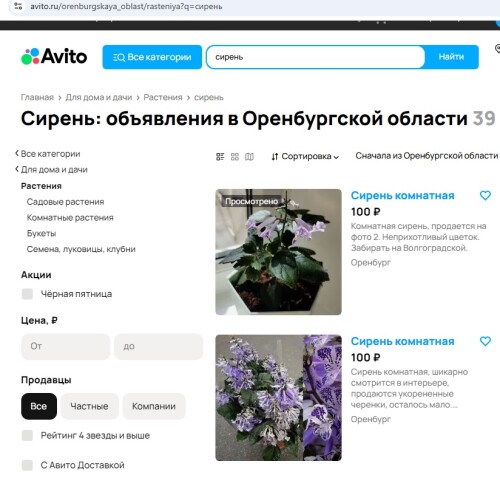The image size is (500, 478).
Task: Go to Главная breadcrumb
Action: [x=37, y=97]
